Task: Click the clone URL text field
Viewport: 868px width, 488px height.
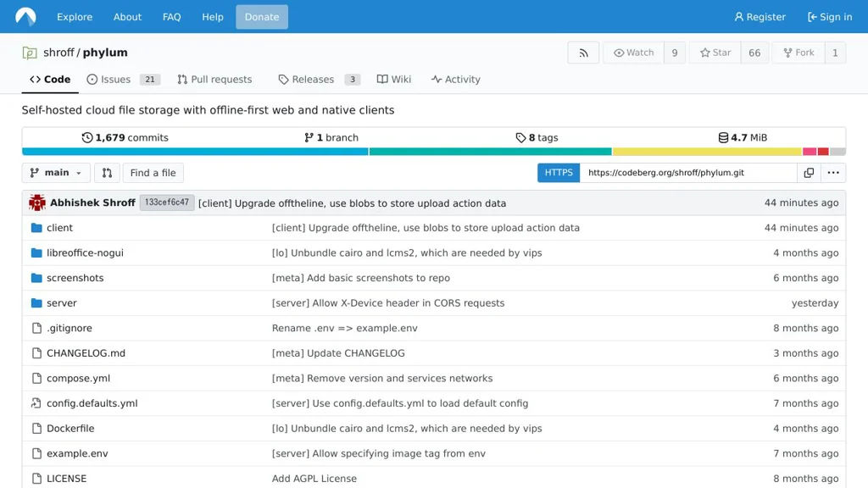Action: 687,173
